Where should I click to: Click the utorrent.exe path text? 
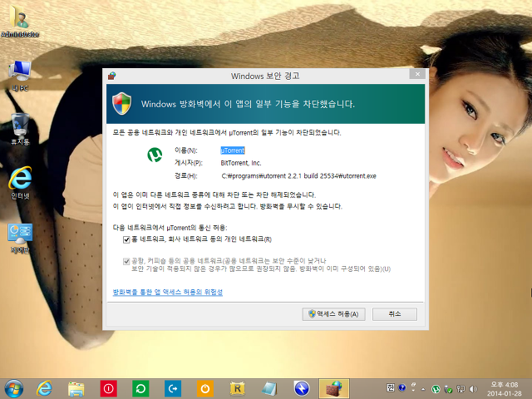[299, 175]
